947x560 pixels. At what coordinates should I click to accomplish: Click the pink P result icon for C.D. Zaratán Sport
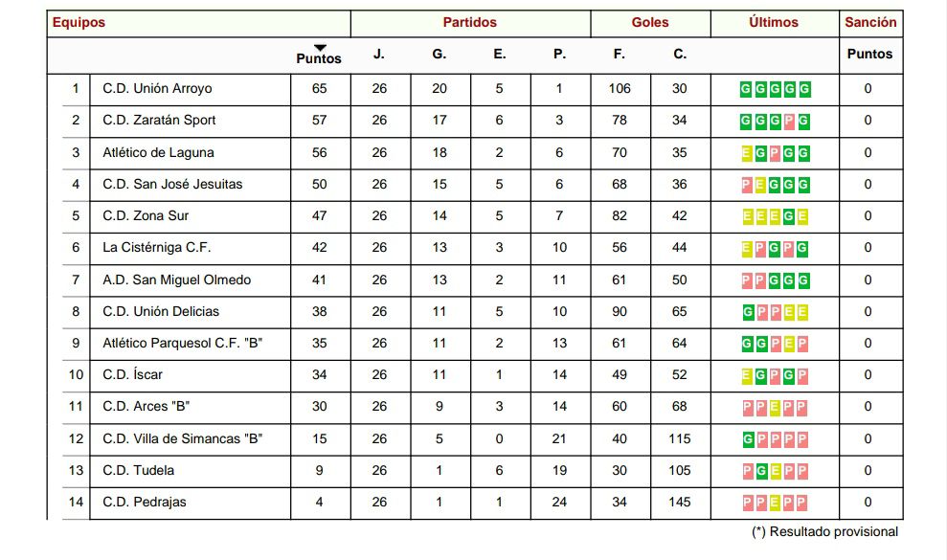click(x=790, y=121)
